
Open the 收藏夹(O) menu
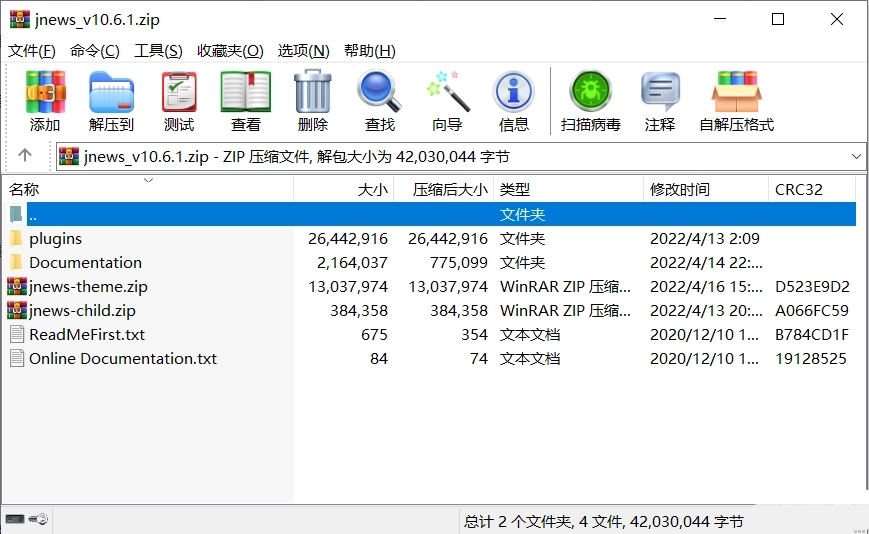pyautogui.click(x=230, y=51)
